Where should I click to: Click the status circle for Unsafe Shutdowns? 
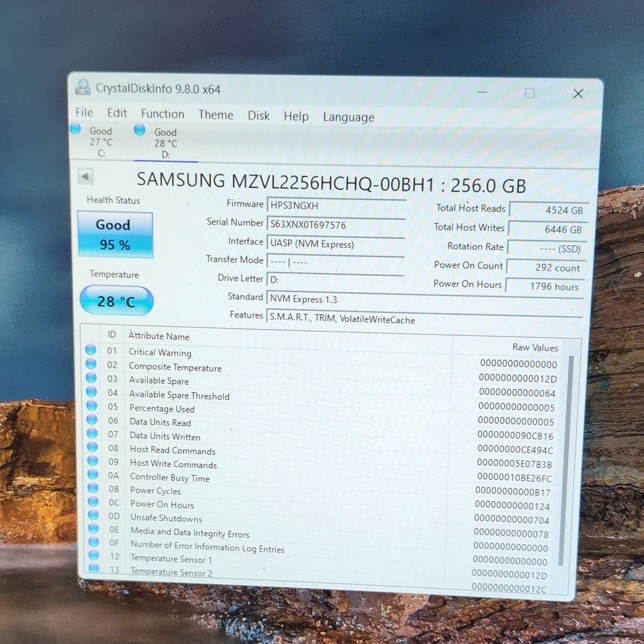coord(94,515)
